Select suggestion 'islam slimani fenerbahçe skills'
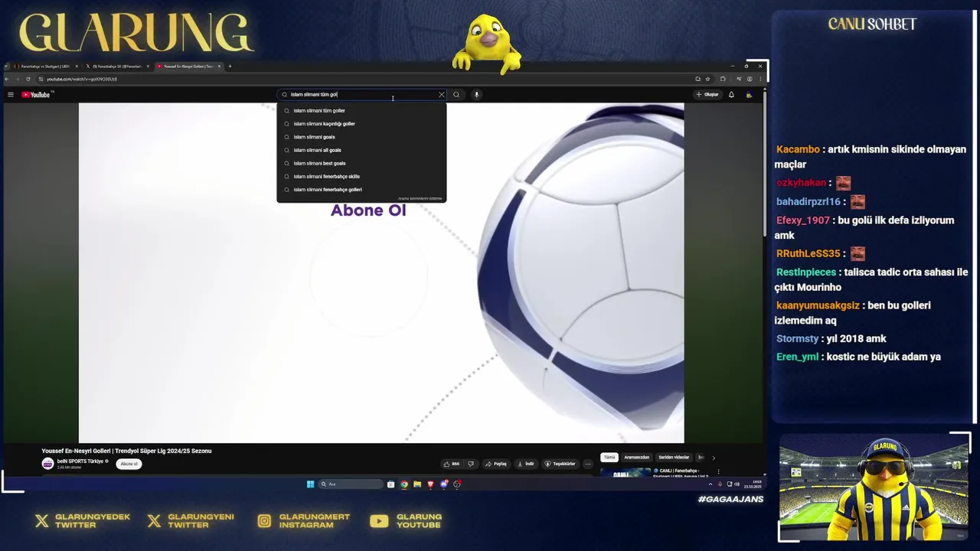The width and height of the screenshot is (980, 551). pos(361,176)
